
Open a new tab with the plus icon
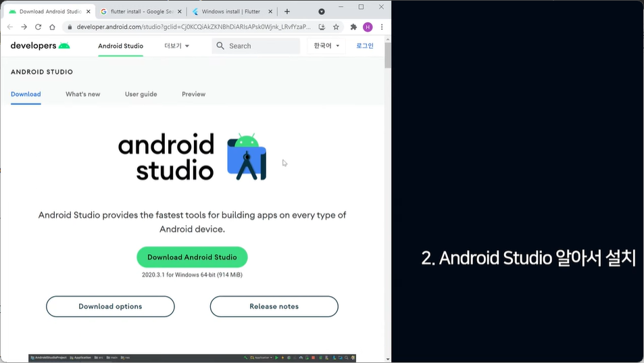tap(287, 11)
